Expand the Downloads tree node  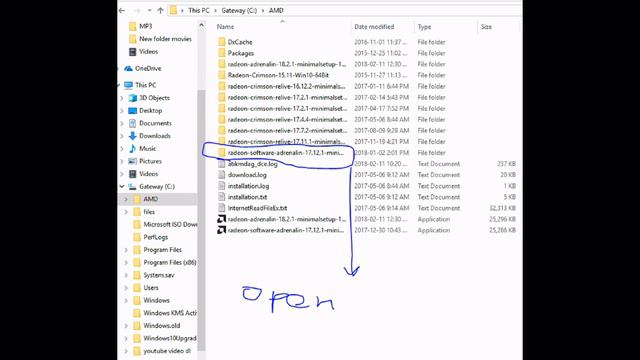tap(122, 136)
